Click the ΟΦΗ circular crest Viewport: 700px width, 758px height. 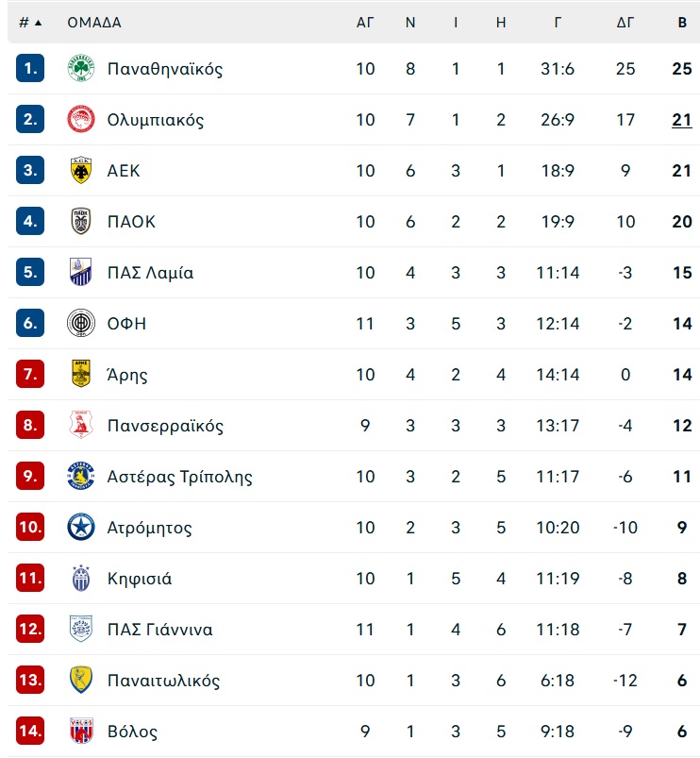click(x=81, y=323)
